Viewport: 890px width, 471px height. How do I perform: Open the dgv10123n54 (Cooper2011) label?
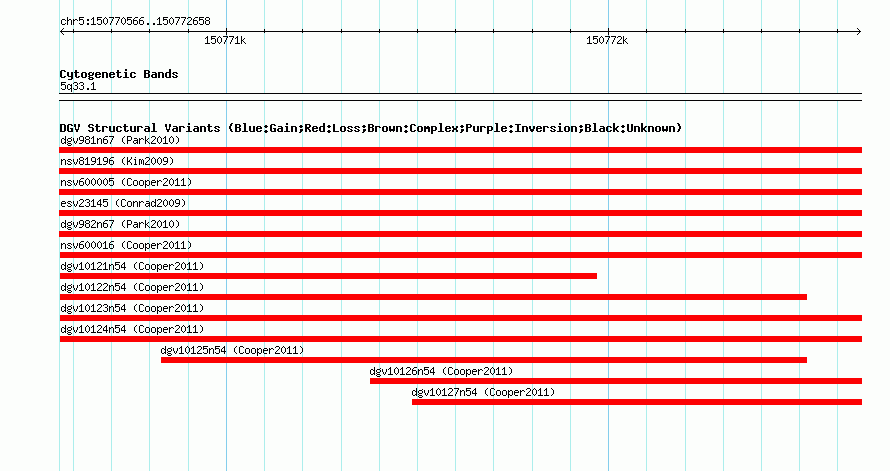[132, 308]
